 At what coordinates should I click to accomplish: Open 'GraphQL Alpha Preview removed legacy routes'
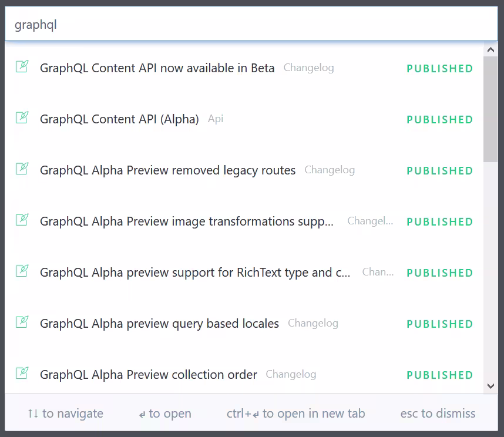167,170
